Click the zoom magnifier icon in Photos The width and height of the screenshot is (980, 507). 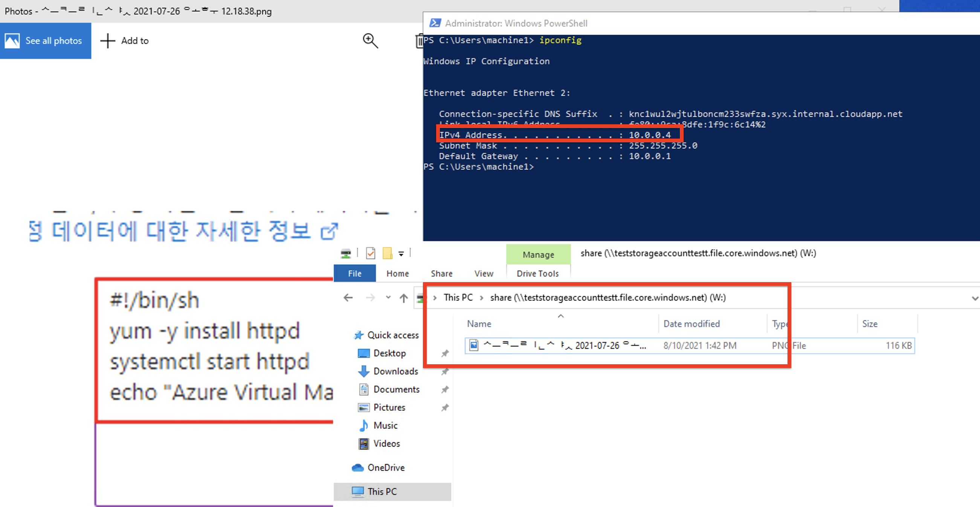(x=370, y=41)
